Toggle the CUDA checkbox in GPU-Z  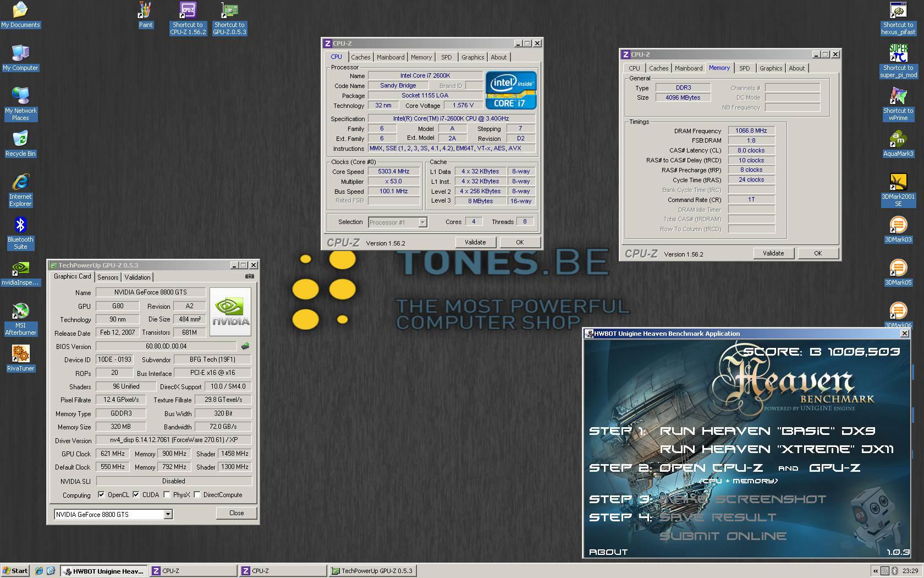coord(136,494)
